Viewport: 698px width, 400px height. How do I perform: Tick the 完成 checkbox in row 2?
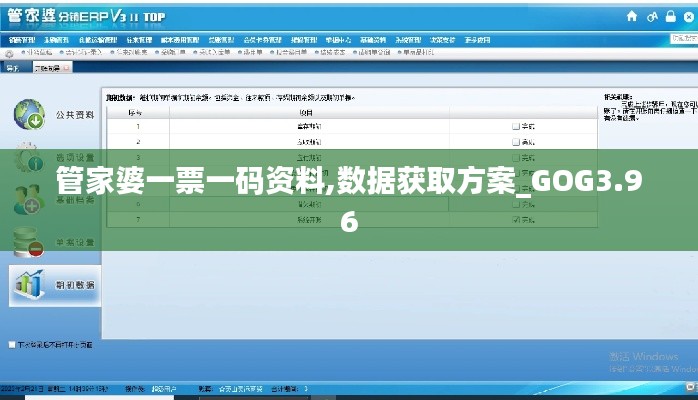click(516, 142)
